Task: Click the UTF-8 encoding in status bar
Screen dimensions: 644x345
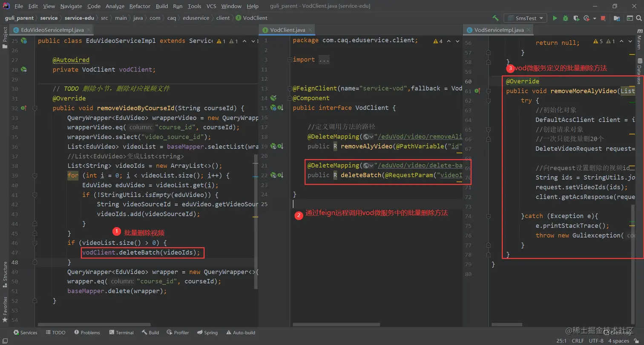Action: (x=596, y=341)
